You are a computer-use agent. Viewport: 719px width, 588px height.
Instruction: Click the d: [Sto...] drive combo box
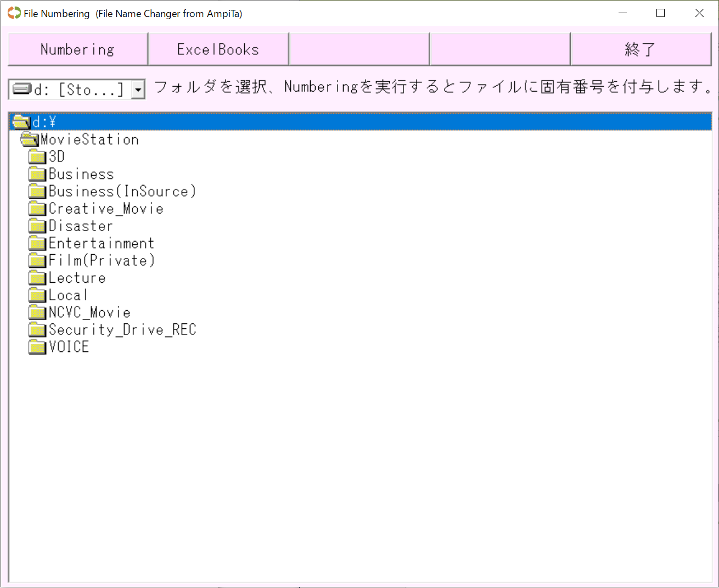click(x=77, y=89)
